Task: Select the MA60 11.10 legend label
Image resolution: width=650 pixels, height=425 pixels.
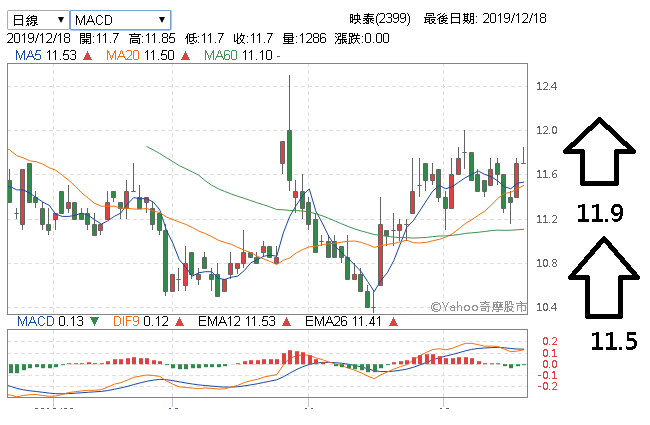Action: click(238, 55)
